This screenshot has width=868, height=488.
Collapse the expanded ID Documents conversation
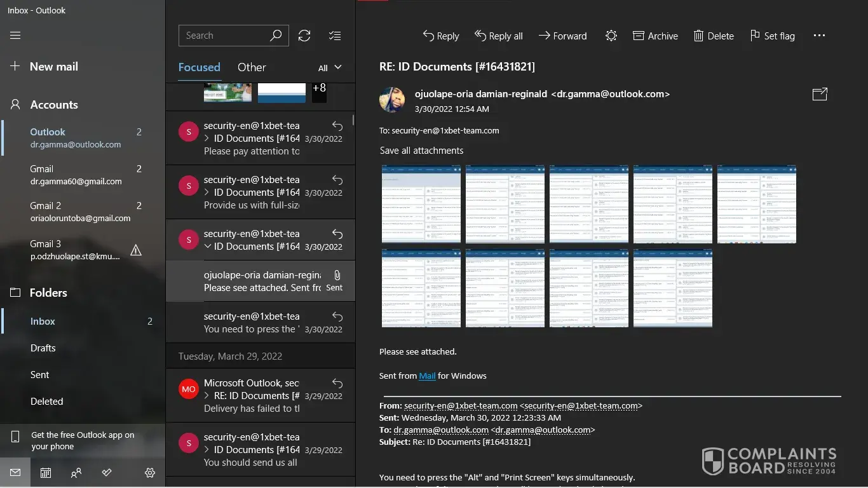point(208,247)
